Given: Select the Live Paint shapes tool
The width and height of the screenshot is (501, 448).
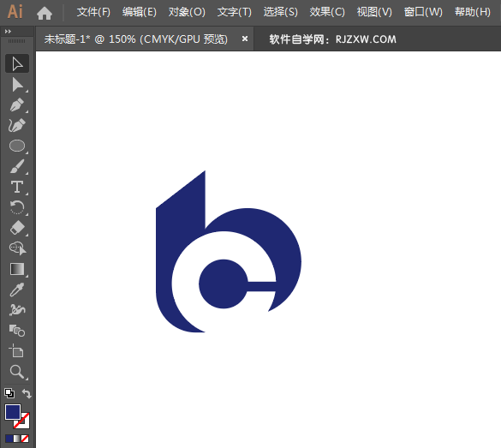Looking at the screenshot, I should pos(17,331).
